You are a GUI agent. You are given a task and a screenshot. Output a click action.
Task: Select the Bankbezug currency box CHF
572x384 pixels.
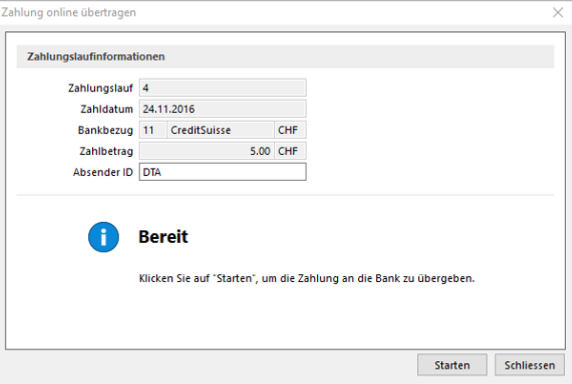click(290, 130)
